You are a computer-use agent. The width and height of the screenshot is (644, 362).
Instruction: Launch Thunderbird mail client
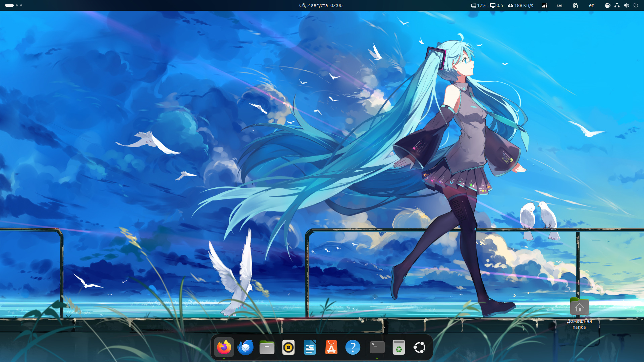pos(245,347)
